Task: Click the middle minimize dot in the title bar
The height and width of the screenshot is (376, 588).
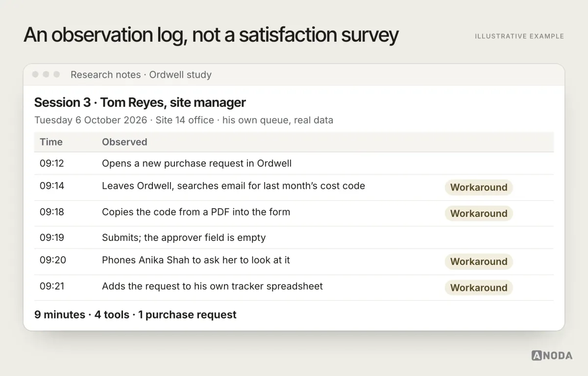Action: 46,74
